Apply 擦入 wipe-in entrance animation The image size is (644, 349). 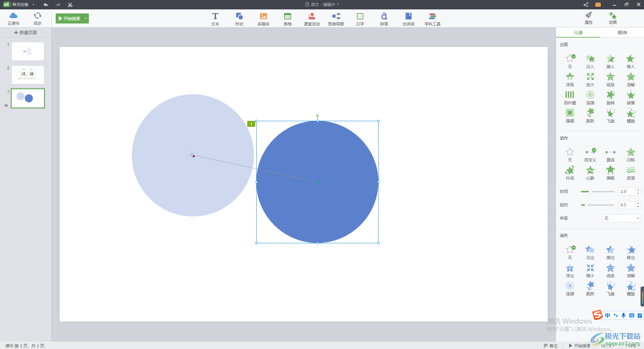(x=610, y=61)
